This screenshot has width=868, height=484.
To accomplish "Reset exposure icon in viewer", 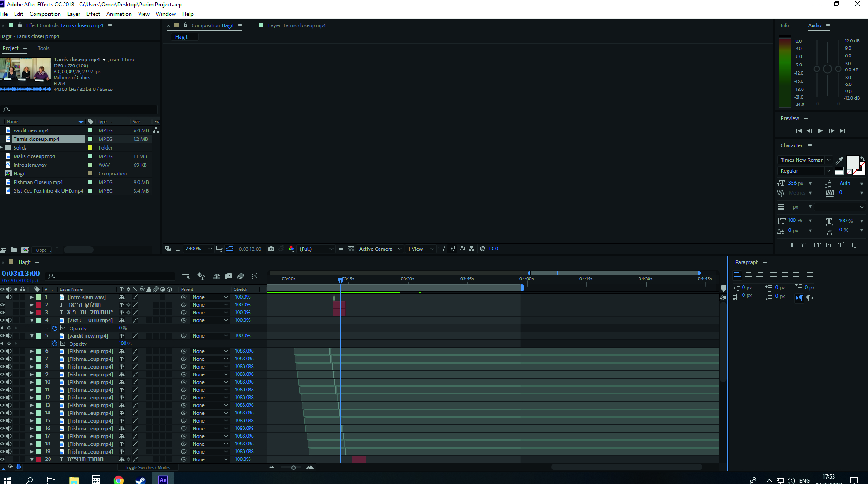I will point(483,249).
